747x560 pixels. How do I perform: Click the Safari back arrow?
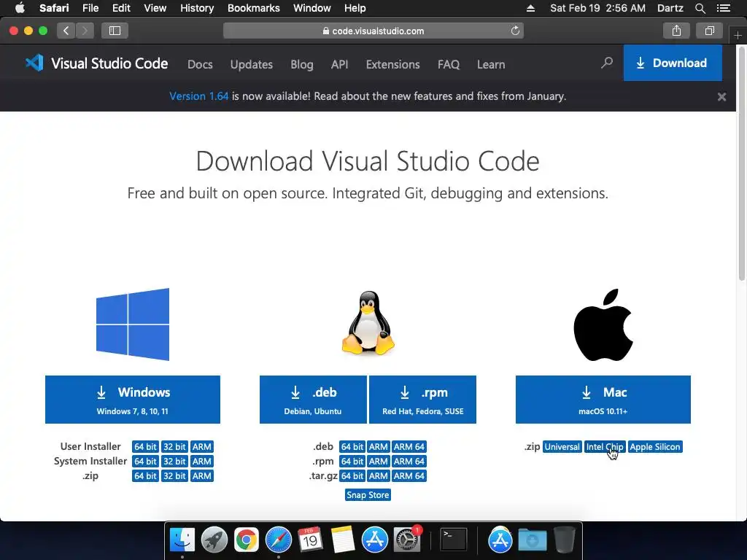coord(66,31)
